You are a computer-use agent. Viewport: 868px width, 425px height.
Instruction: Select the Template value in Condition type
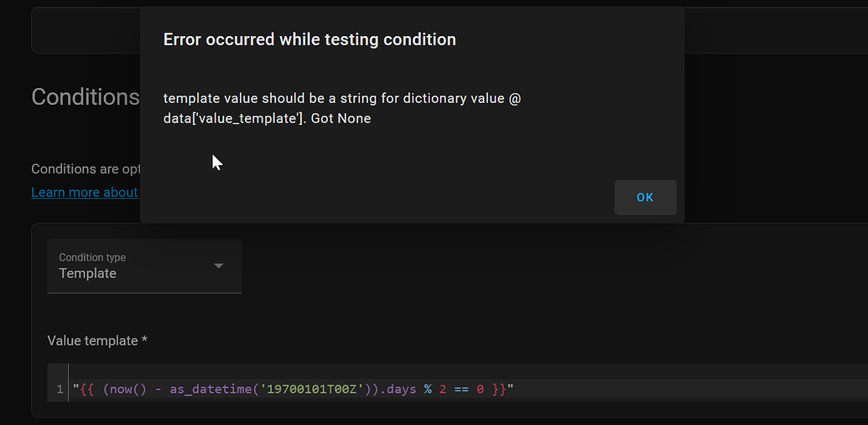[x=88, y=274]
